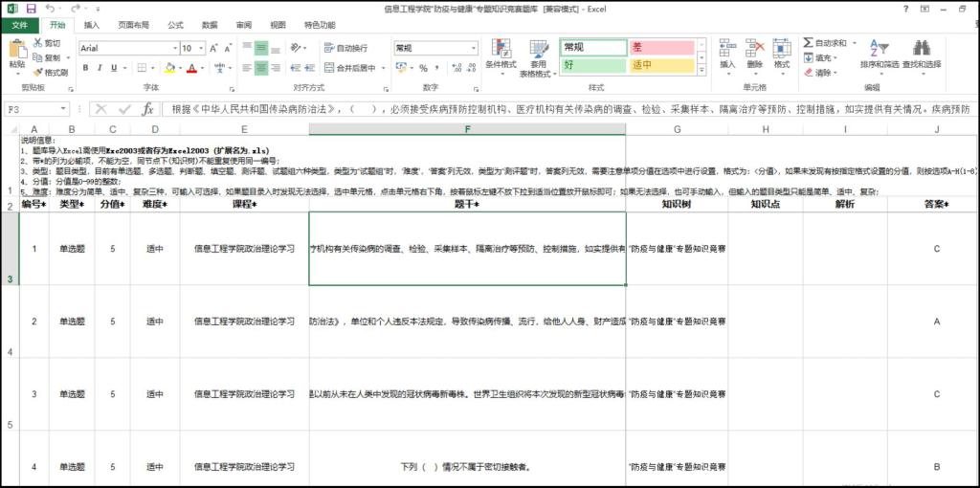Viewport: 980px width, 488px height.
Task: Click Merge and Center (合并后居中) button
Action: (x=349, y=68)
